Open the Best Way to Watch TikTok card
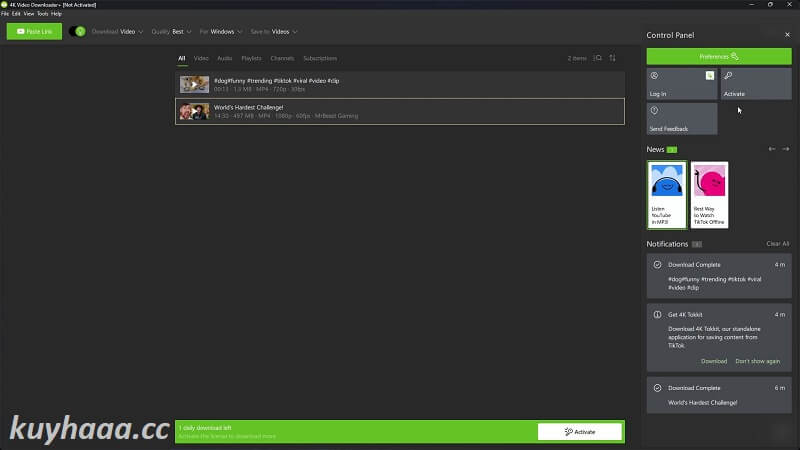 click(x=709, y=194)
